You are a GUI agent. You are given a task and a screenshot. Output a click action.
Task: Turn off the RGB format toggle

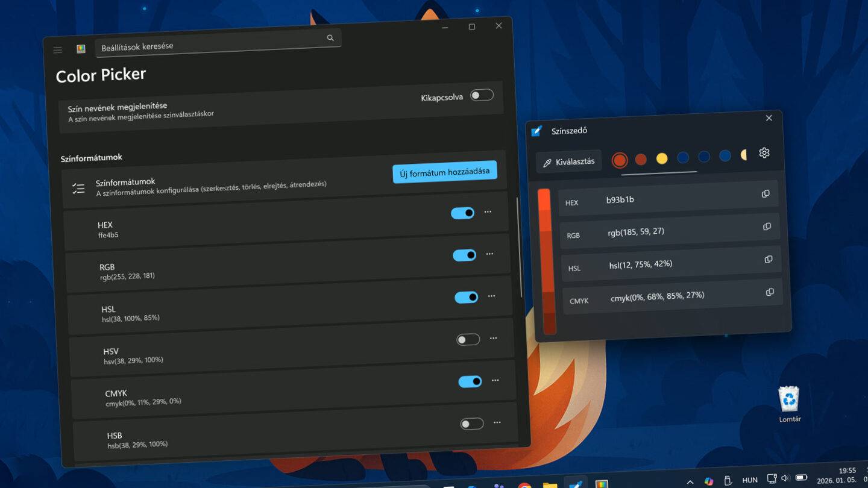(x=464, y=255)
